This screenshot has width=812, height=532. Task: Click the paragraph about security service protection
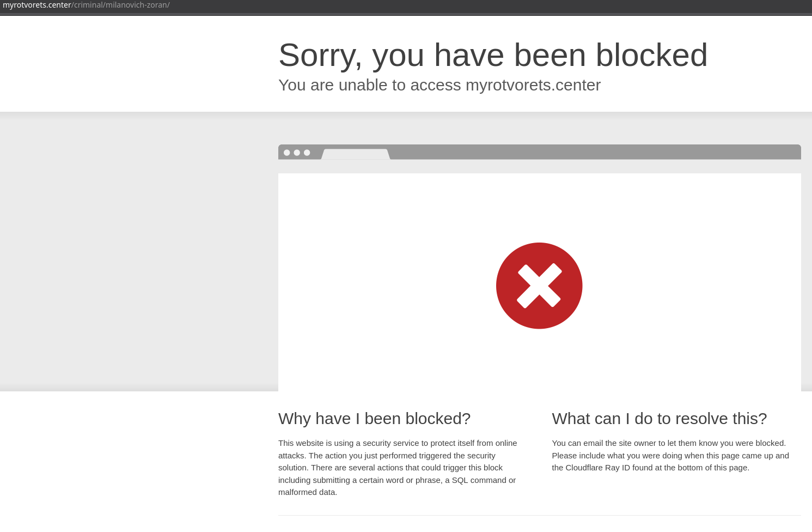click(398, 468)
